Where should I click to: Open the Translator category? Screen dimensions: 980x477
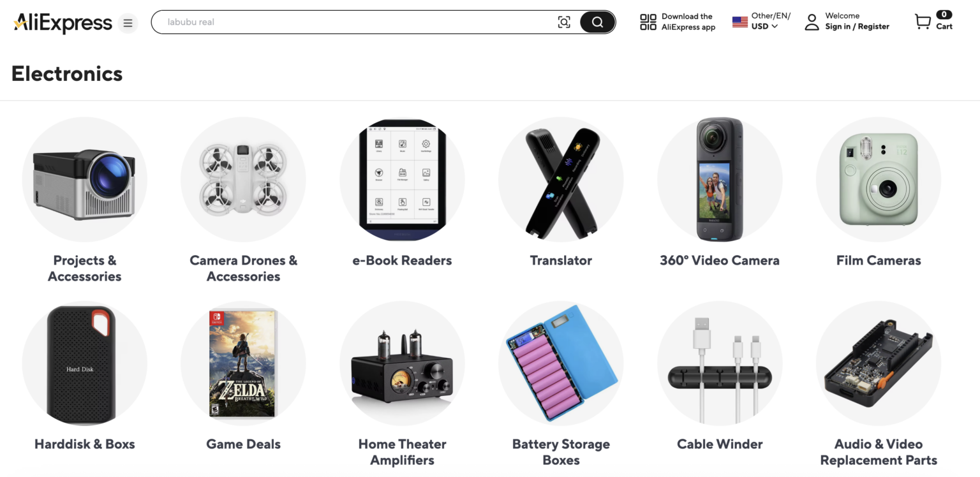[561, 180]
